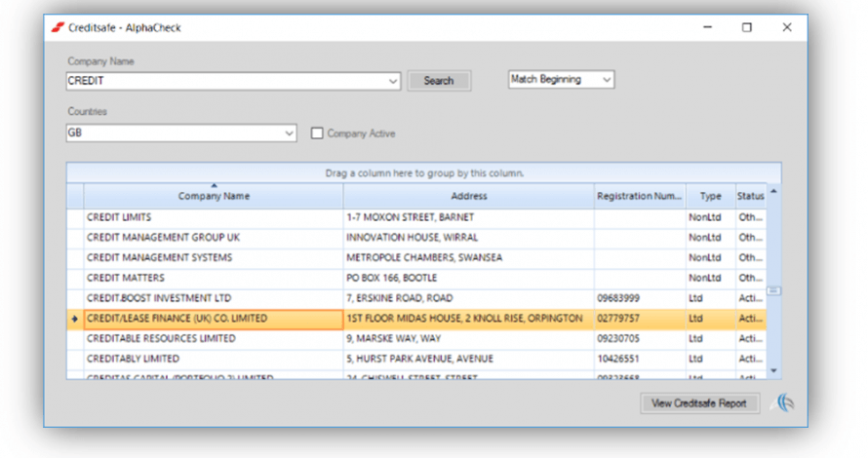Select CREDIT/LEASE FINANCE (UK) CO. LIMITED cell
Image resolution: width=868 pixels, height=458 pixels.
click(214, 319)
